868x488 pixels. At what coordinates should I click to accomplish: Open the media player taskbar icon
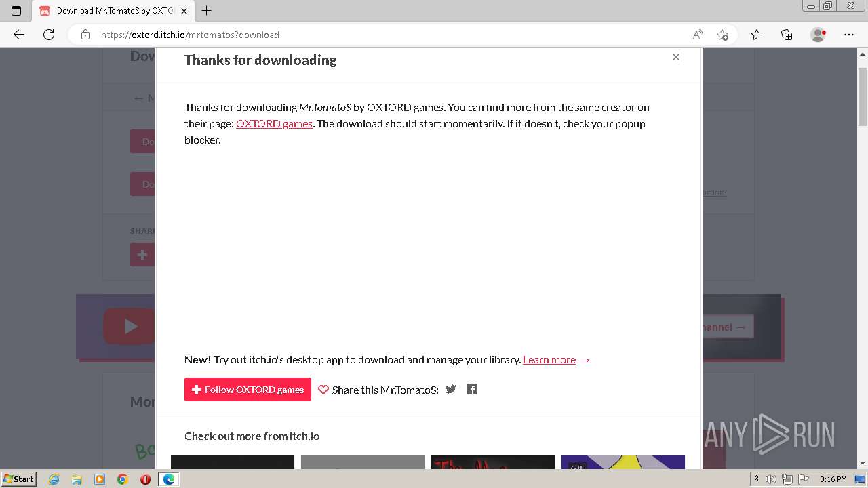click(100, 479)
